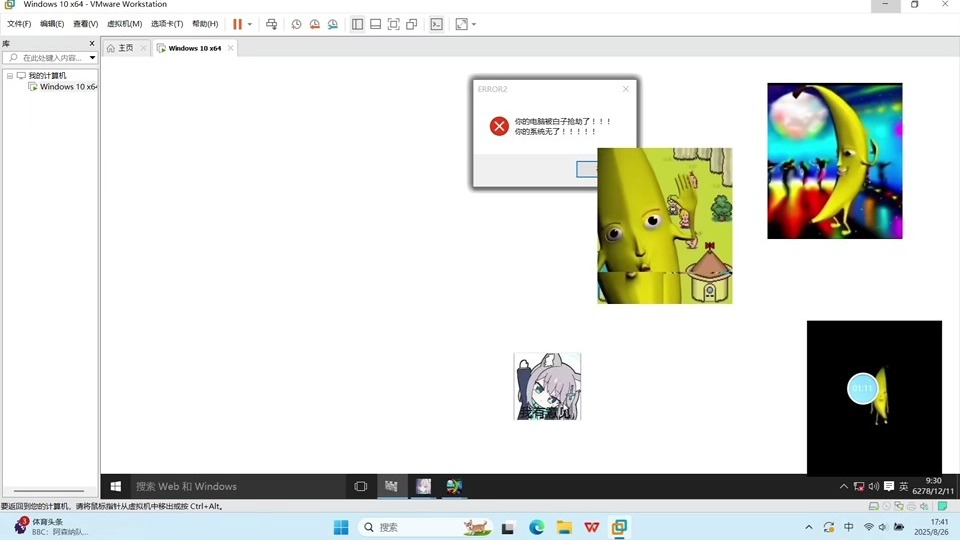960x540 pixels.
Task: Collapse the 我的计算机 tree node
Action: tap(10, 76)
